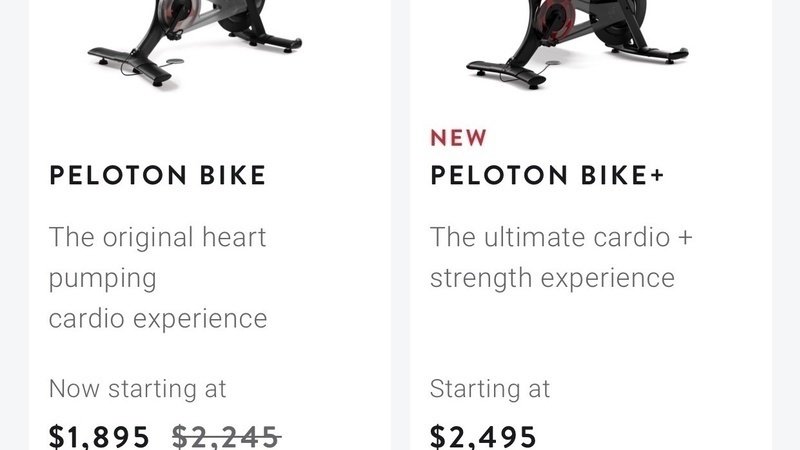Image resolution: width=800 pixels, height=450 pixels.
Task: Click the Peloton Bike product image
Action: (x=195, y=40)
